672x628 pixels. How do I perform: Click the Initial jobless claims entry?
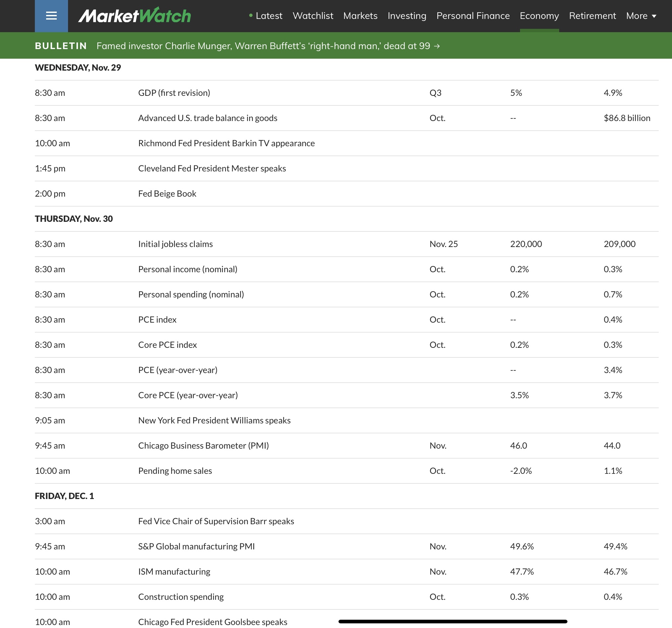click(x=176, y=244)
